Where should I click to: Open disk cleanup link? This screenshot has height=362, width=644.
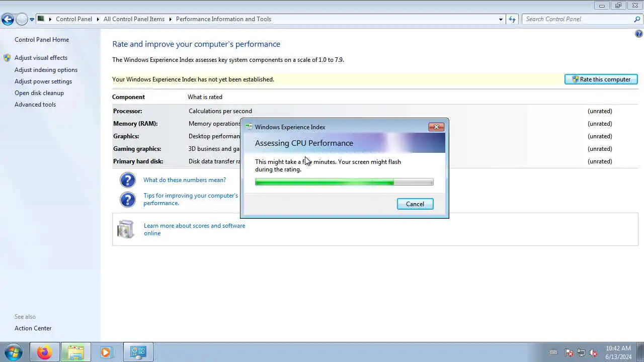pos(39,93)
